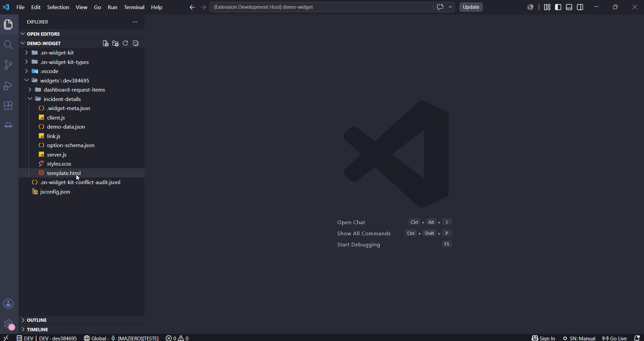The height and width of the screenshot is (341, 644).
Task: Expand the dashboard-request-items folder
Action: (x=82, y=90)
